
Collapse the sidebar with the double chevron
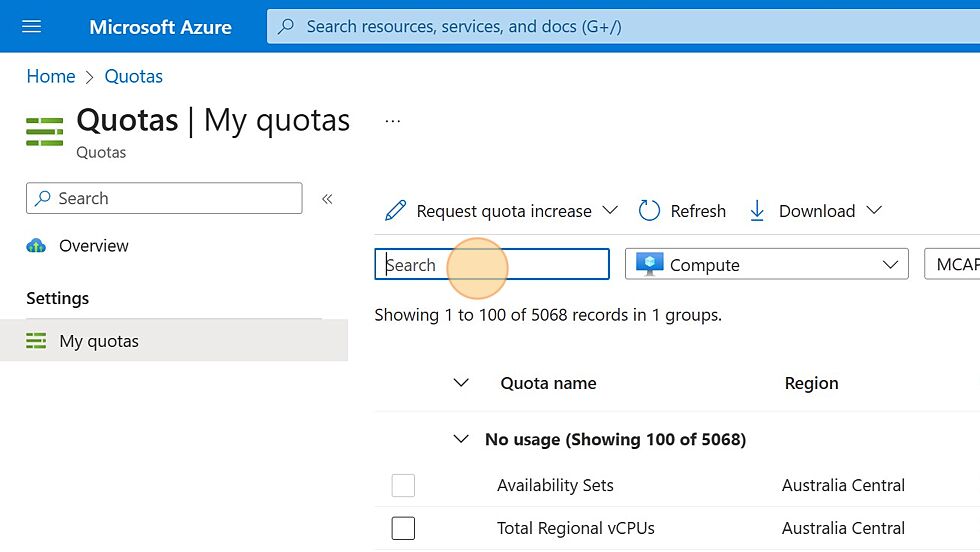[x=327, y=199]
